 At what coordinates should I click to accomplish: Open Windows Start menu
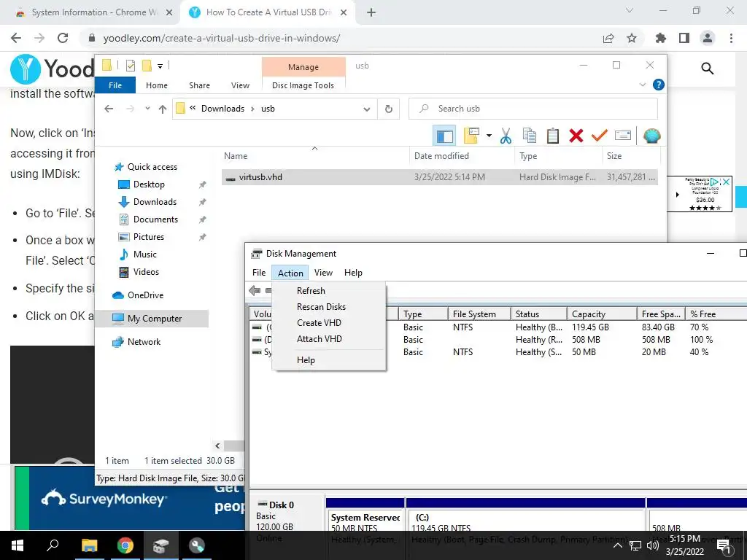coord(18,545)
